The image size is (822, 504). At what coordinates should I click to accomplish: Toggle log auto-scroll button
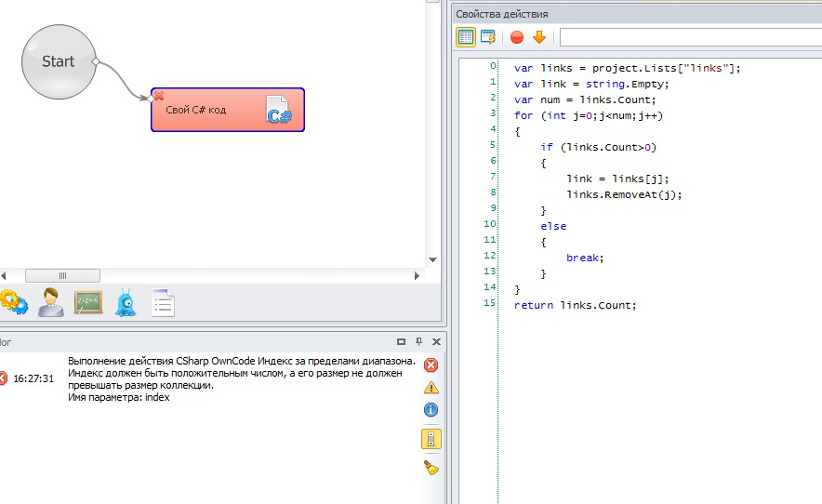[431, 439]
